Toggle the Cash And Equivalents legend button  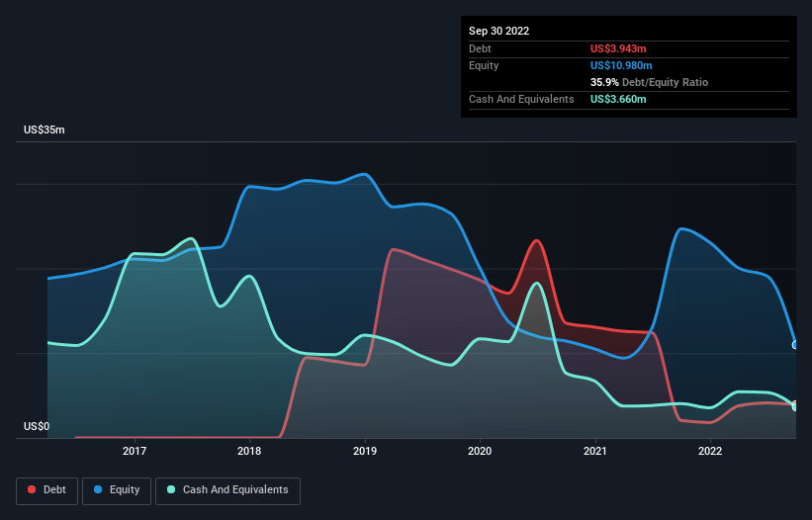pyautogui.click(x=227, y=490)
